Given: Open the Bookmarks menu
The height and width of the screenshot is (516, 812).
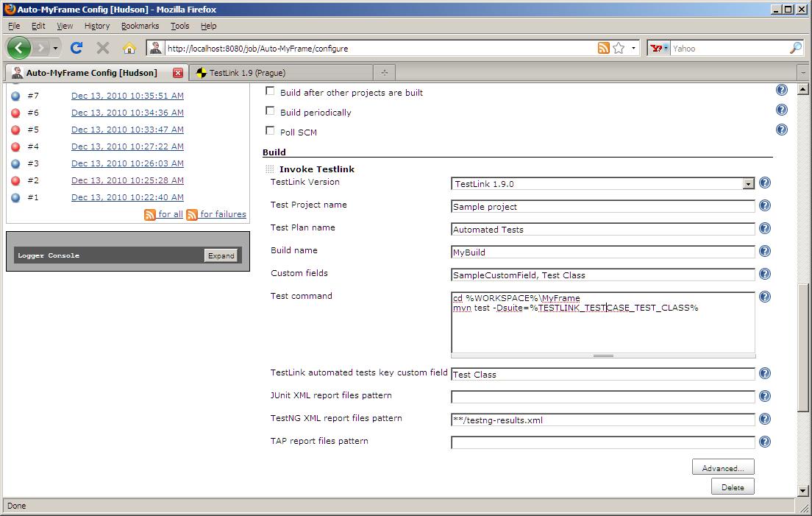Looking at the screenshot, I should [140, 26].
